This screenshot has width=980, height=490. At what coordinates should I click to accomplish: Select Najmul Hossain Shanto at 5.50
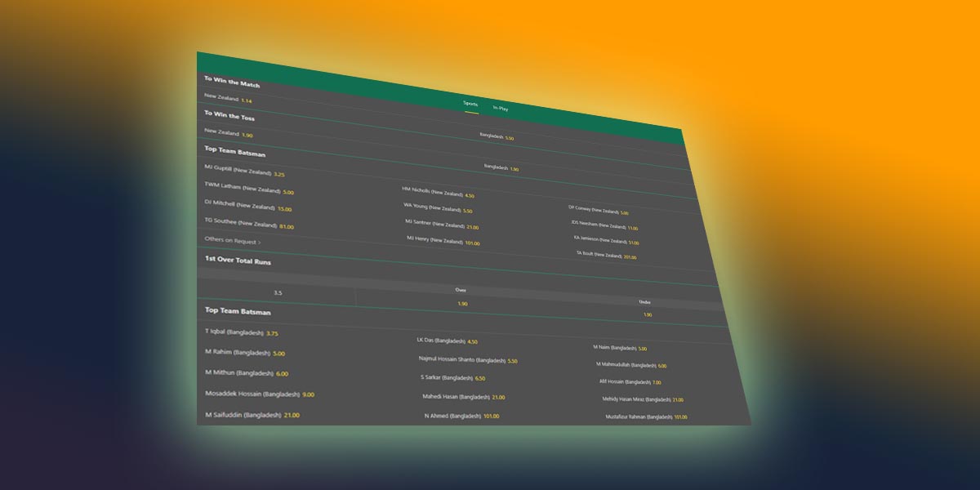[x=468, y=360]
